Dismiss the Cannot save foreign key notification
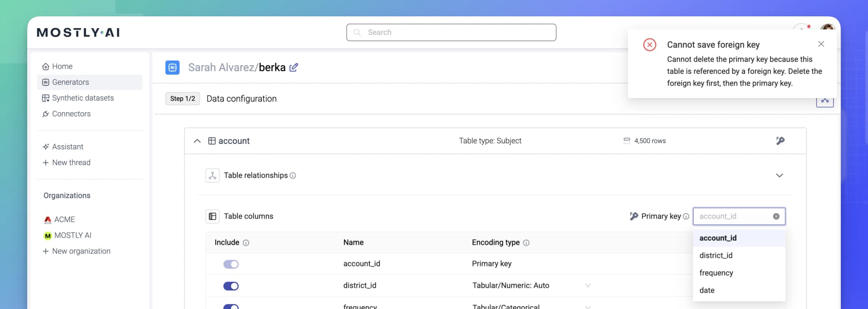868x309 pixels. tap(821, 44)
